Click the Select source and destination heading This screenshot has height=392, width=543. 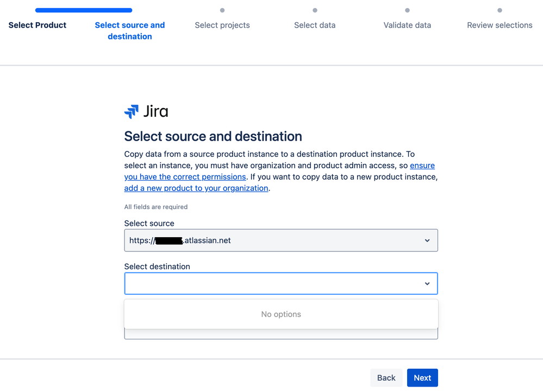pyautogui.click(x=213, y=136)
